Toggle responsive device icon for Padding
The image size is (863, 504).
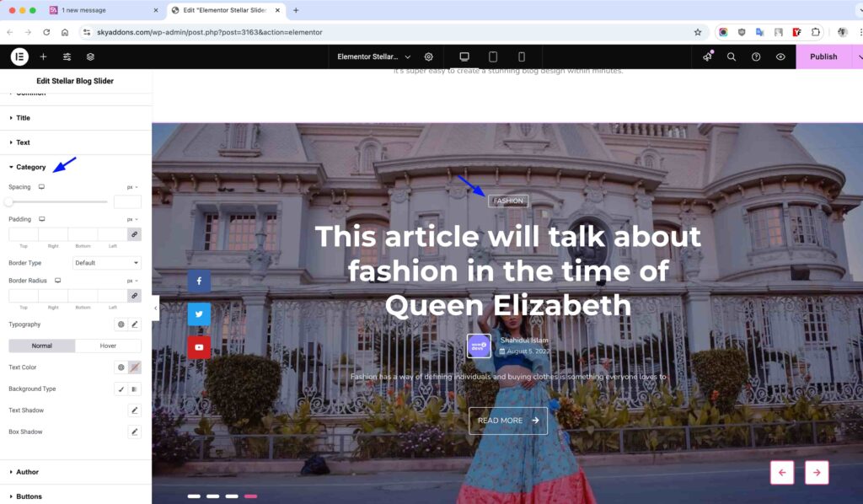[41, 219]
